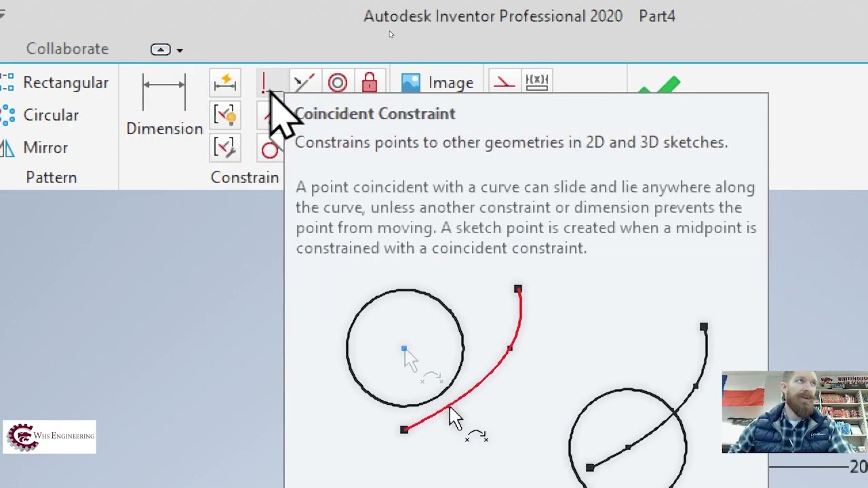This screenshot has width=868, height=488.
Task: Toggle the Fix constraint lock icon
Action: point(370,83)
